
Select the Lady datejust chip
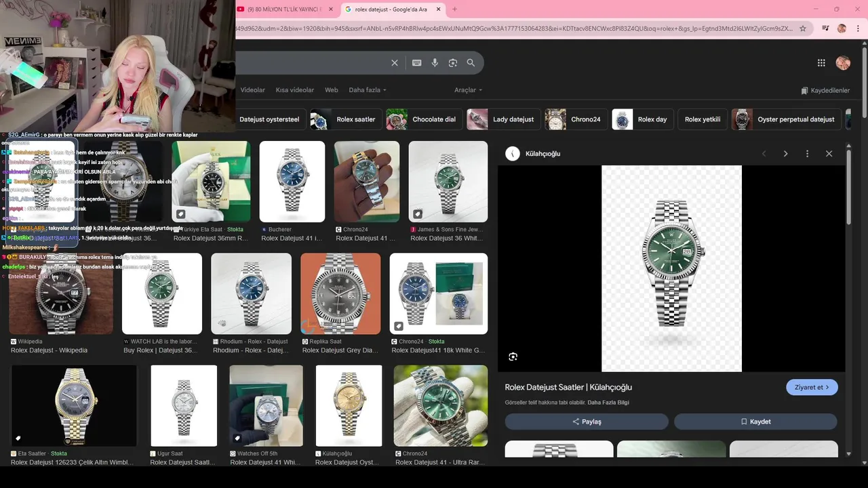pyautogui.click(x=503, y=119)
